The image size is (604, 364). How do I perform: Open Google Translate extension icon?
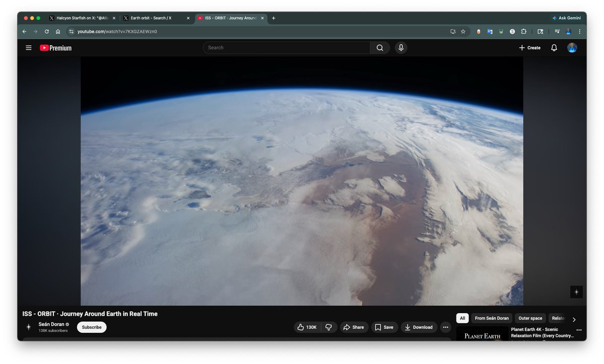(490, 31)
